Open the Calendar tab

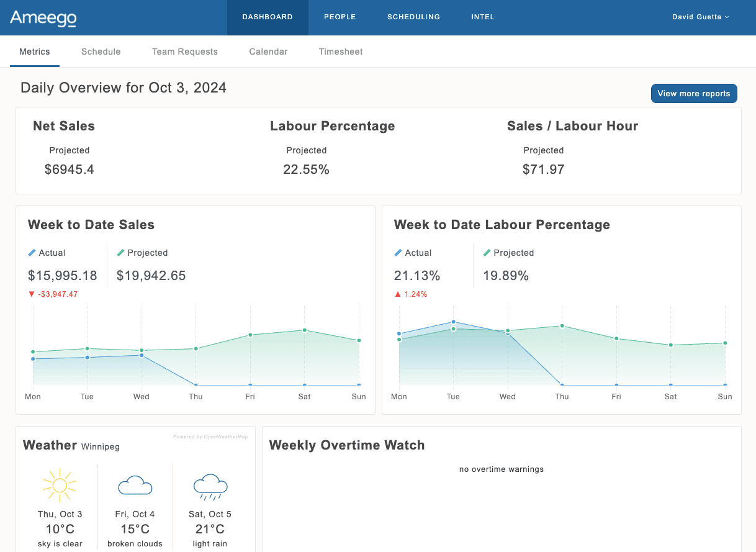(268, 52)
